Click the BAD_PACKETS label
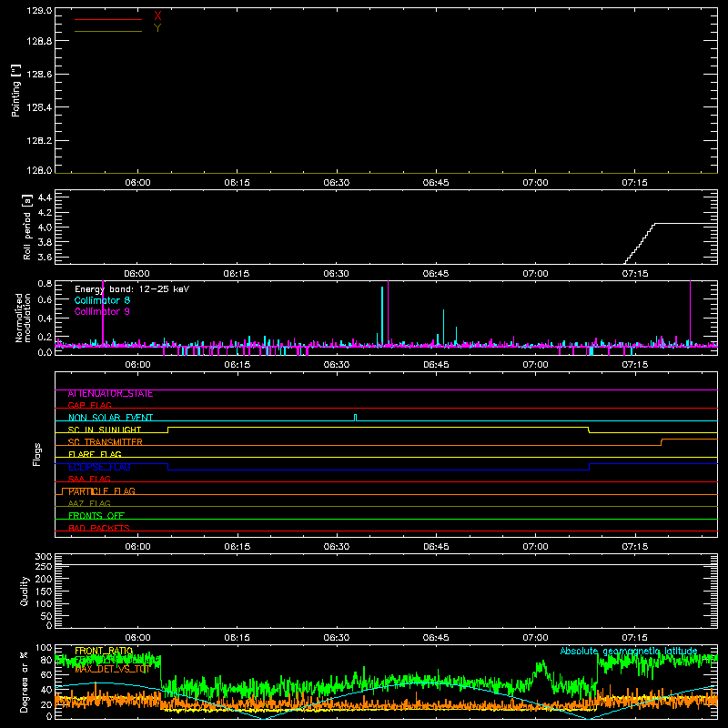 click(99, 528)
